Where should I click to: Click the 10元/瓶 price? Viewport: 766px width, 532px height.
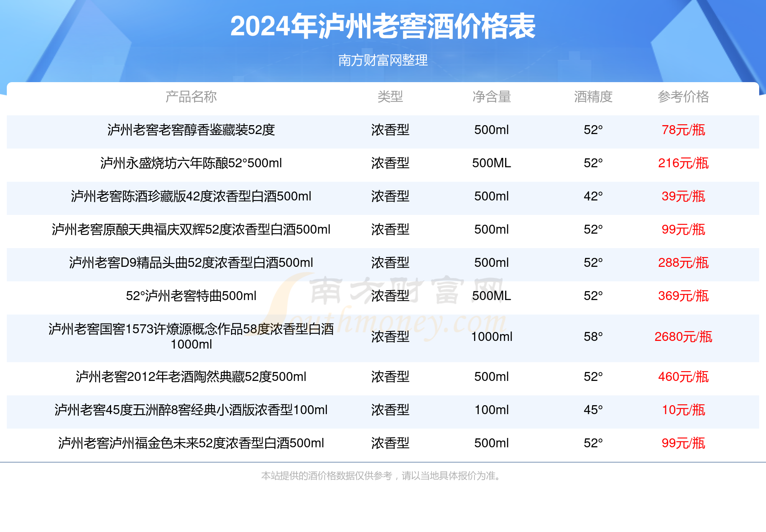683,410
